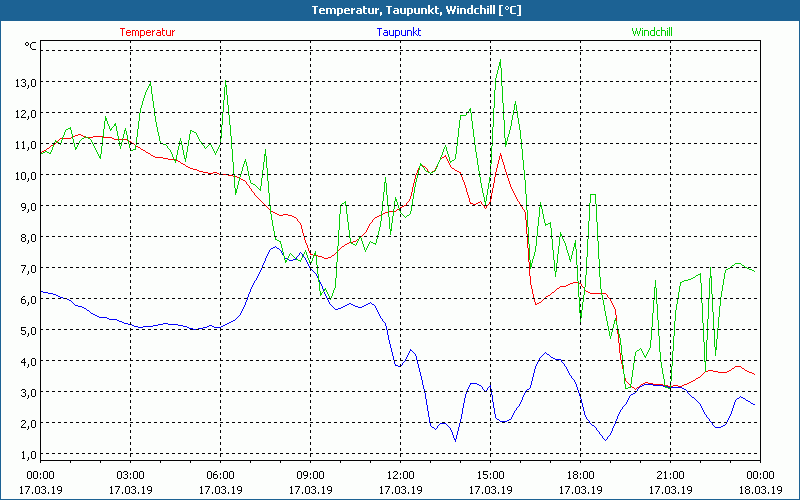The image size is (800, 500).
Task: Click the 12:00 time axis marker
Action: click(x=400, y=475)
